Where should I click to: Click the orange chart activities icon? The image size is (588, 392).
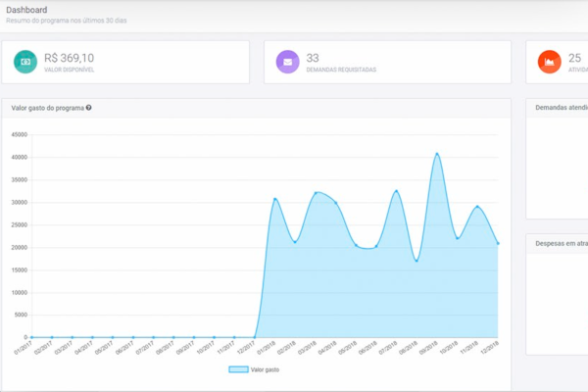[x=549, y=62]
